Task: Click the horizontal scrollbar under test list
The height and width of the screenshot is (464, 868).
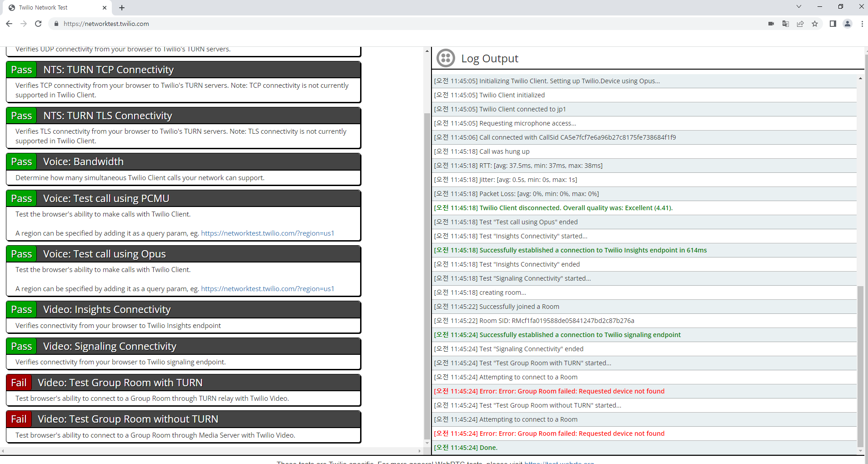Action: 211,451
